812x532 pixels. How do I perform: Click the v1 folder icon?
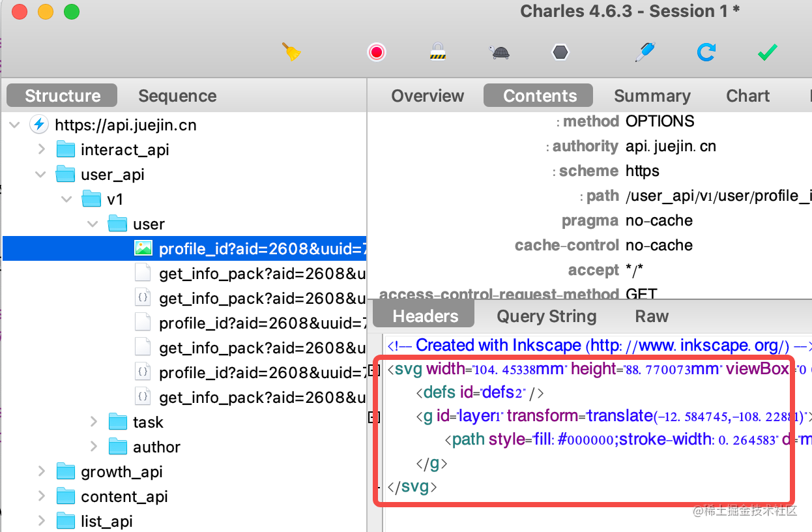point(92,199)
